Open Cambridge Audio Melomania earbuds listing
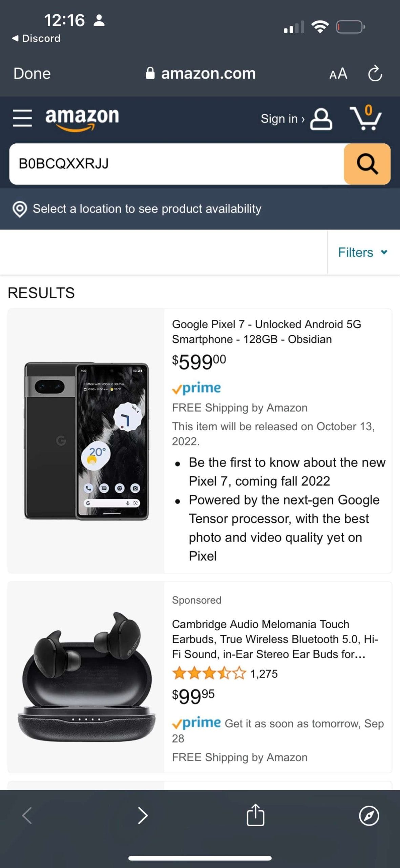This screenshot has height=868, width=400. (275, 639)
